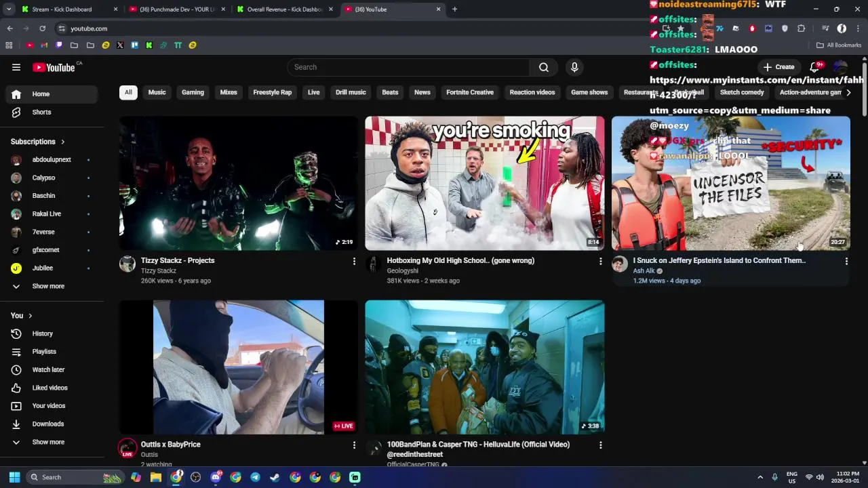
Task: Open the X bookmark icon
Action: pos(120,45)
